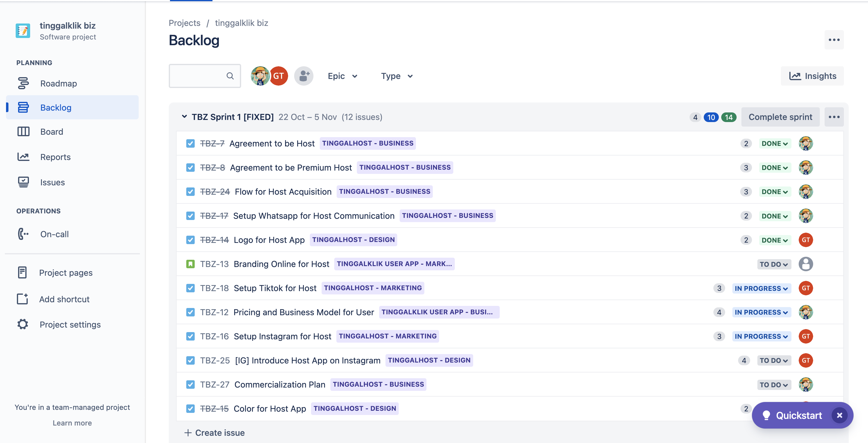Click the Project pages document icon

[22, 272]
